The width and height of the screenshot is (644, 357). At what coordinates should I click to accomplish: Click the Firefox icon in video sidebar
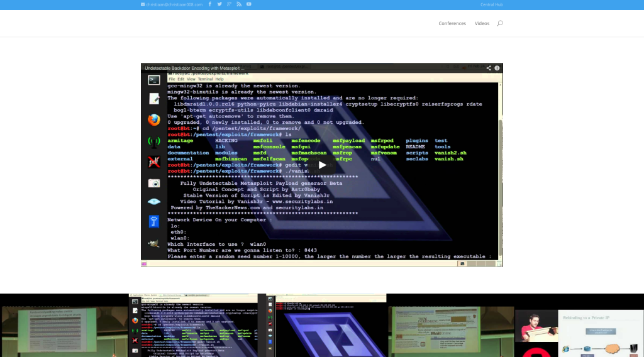pos(154,120)
